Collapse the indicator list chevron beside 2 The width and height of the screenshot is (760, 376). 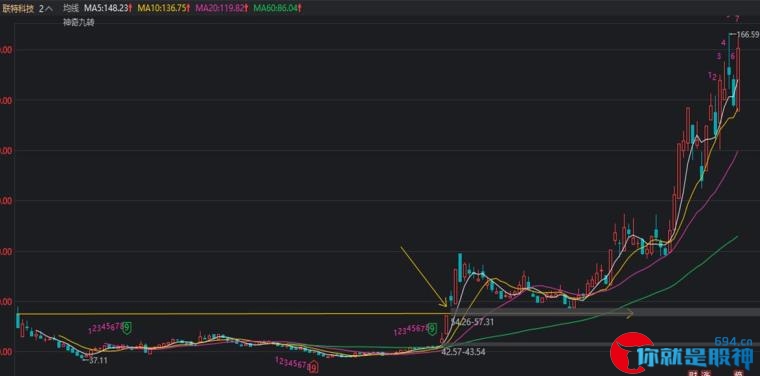coord(49,9)
